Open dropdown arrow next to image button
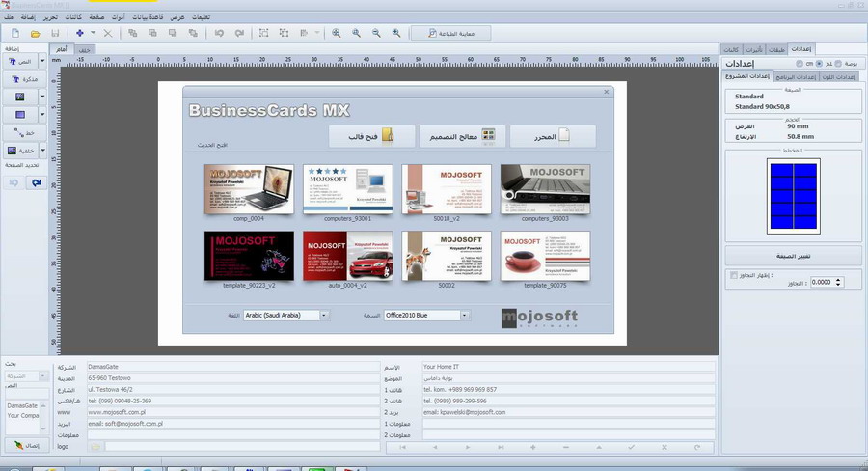The height and width of the screenshot is (471, 868). point(42,97)
